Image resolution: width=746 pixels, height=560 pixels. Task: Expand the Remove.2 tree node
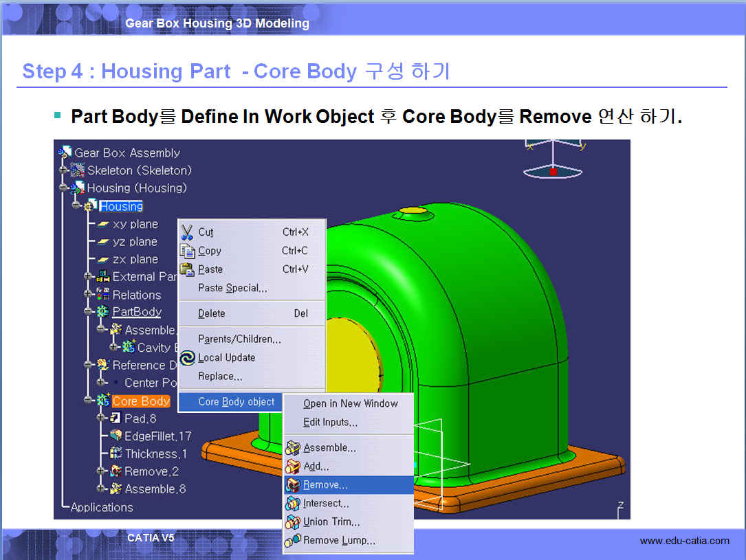click(x=101, y=471)
